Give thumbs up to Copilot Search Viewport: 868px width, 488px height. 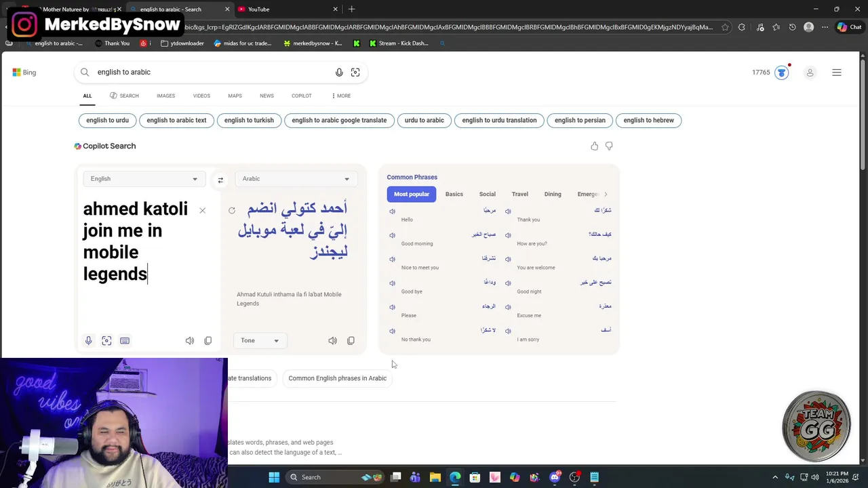pos(595,146)
